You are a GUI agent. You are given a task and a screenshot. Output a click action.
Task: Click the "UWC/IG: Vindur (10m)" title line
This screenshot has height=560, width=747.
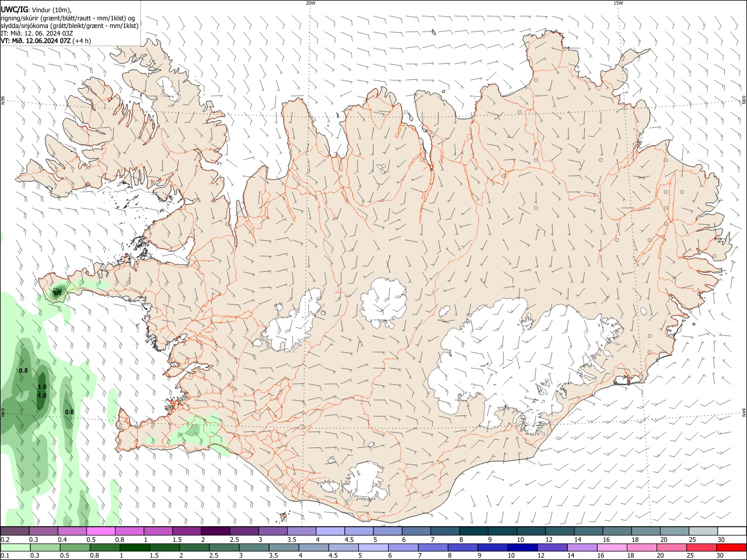coord(36,9)
